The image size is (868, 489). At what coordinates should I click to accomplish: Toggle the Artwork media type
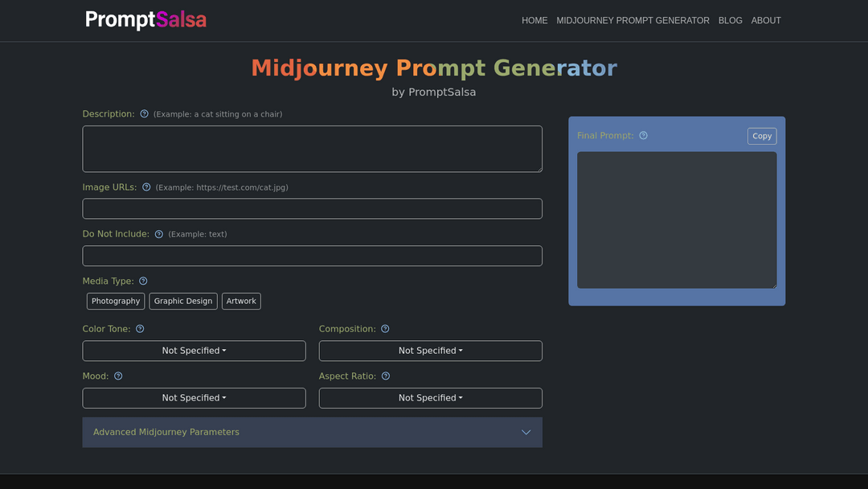pyautogui.click(x=241, y=302)
